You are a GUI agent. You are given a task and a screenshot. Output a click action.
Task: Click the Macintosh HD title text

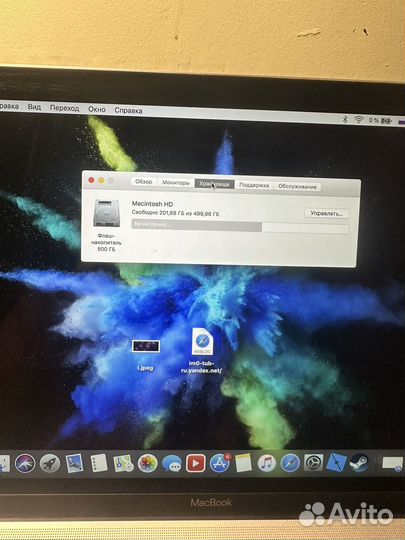(x=152, y=204)
